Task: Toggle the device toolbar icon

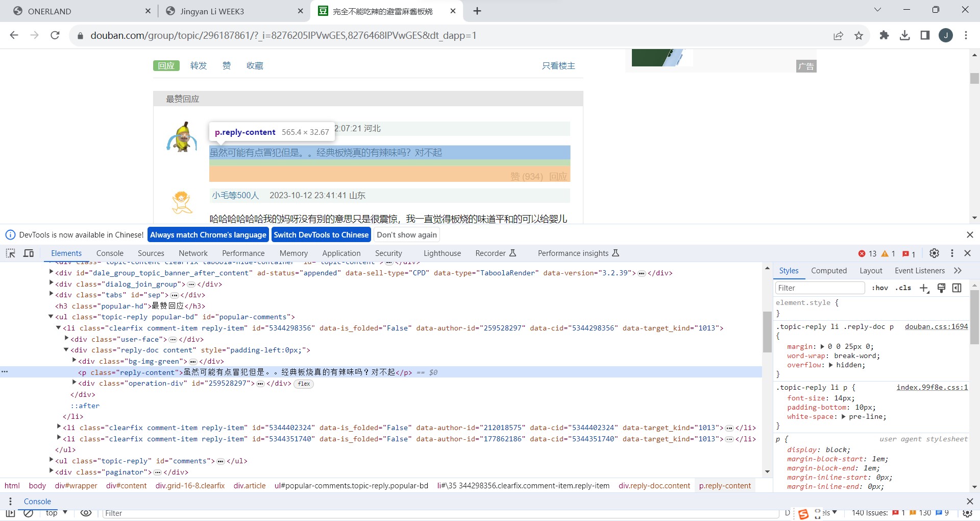Action: (x=29, y=253)
